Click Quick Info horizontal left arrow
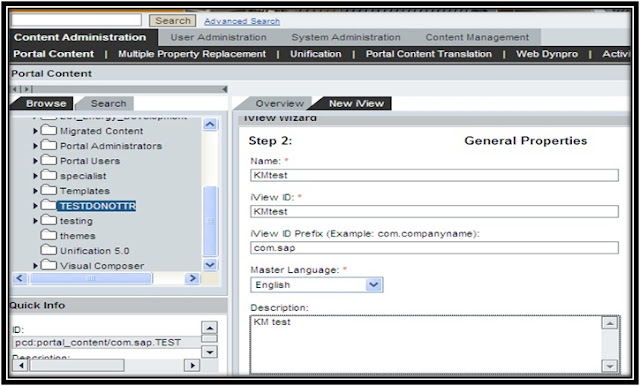 (x=20, y=365)
